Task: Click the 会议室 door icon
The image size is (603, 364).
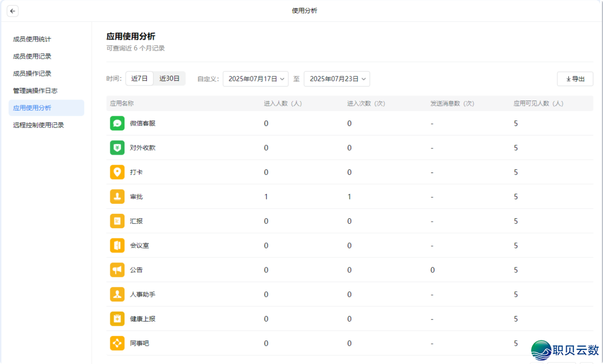Action: [117, 246]
